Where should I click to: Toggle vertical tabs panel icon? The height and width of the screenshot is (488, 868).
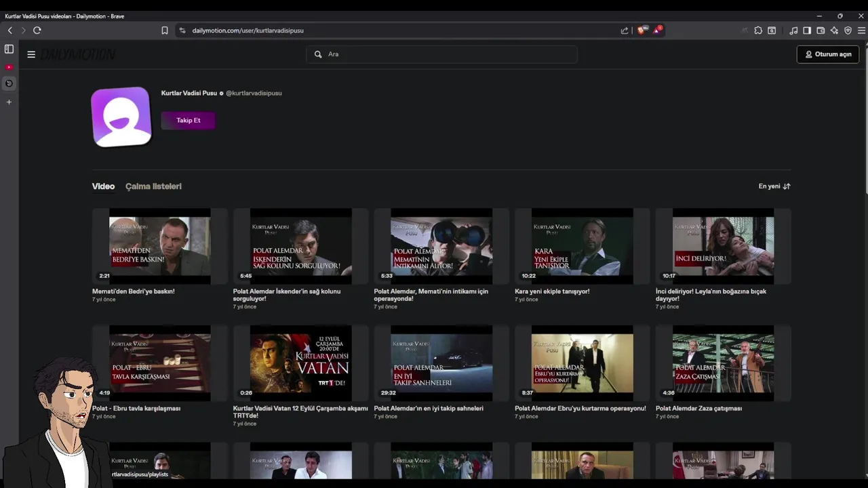9,49
